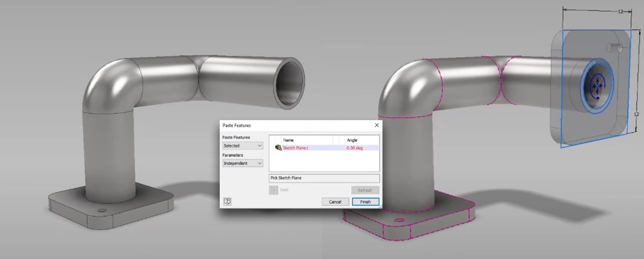
Task: Click the bolt hole on the highlighted base plate
Action: coord(399,220)
